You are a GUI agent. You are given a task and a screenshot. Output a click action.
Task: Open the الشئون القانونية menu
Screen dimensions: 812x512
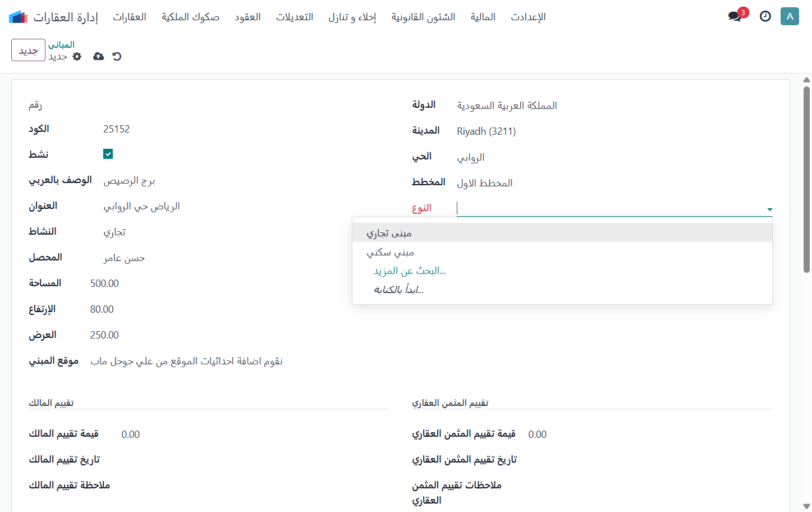[x=424, y=17]
